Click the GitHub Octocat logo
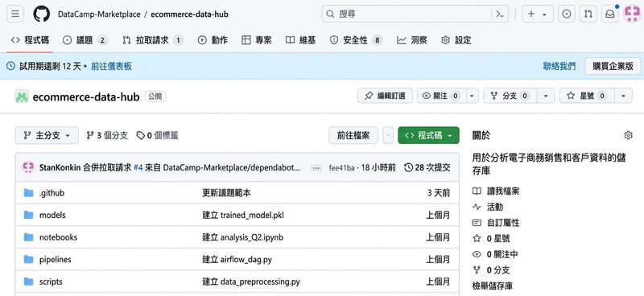Image resolution: width=644 pixels, height=296 pixels. click(x=42, y=14)
